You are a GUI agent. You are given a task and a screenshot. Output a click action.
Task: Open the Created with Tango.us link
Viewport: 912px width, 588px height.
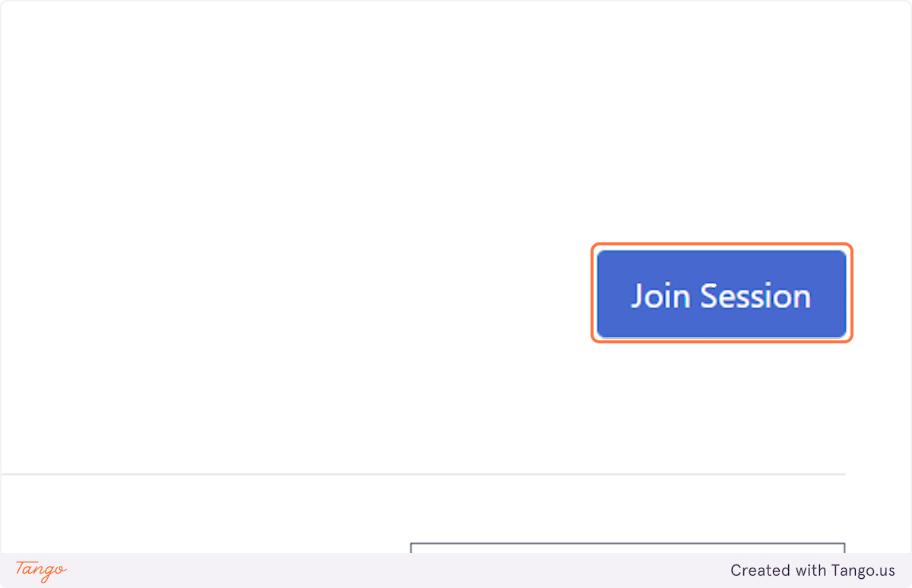[812, 571]
